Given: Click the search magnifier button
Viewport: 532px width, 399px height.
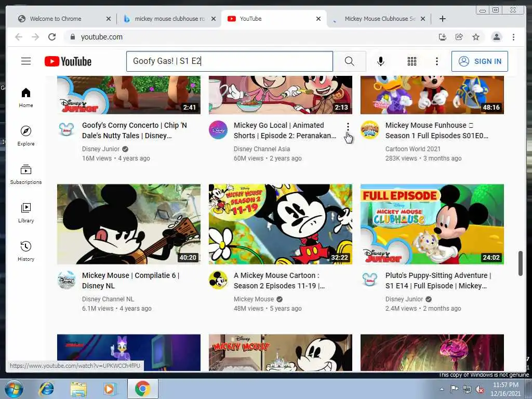Looking at the screenshot, I should coord(349,61).
